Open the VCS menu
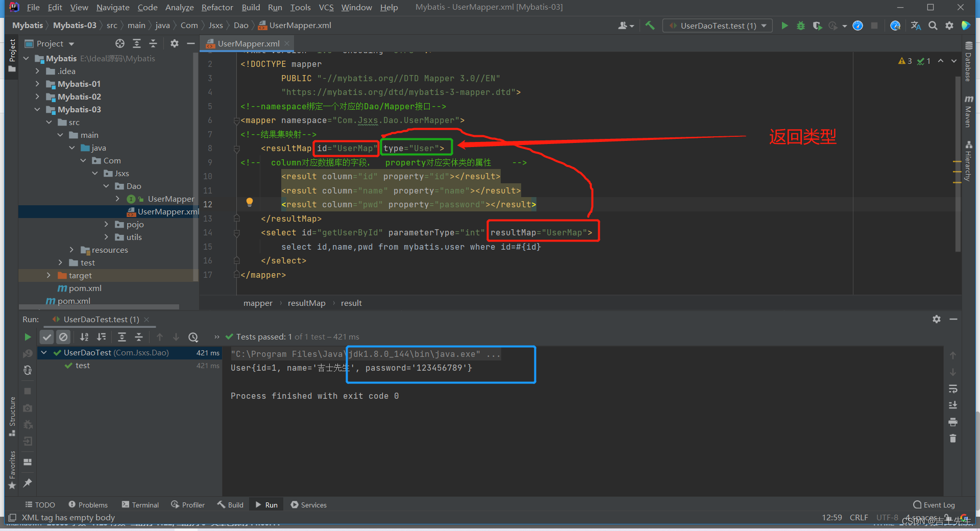 coord(326,7)
